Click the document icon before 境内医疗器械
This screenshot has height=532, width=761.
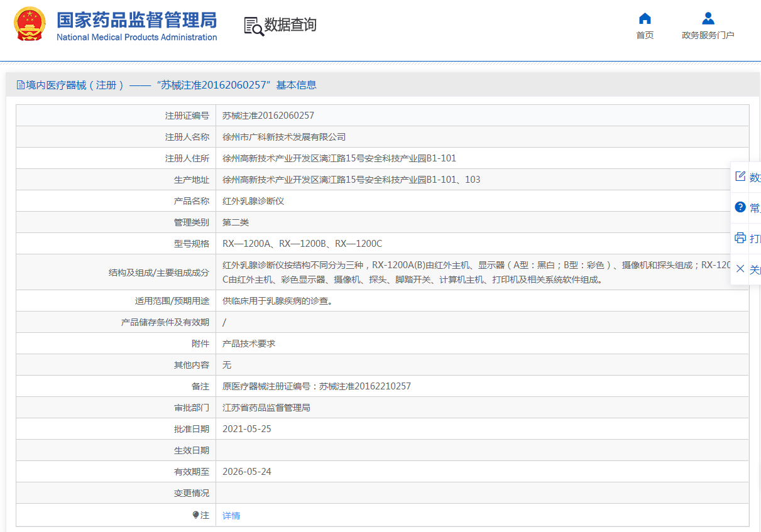pos(21,85)
